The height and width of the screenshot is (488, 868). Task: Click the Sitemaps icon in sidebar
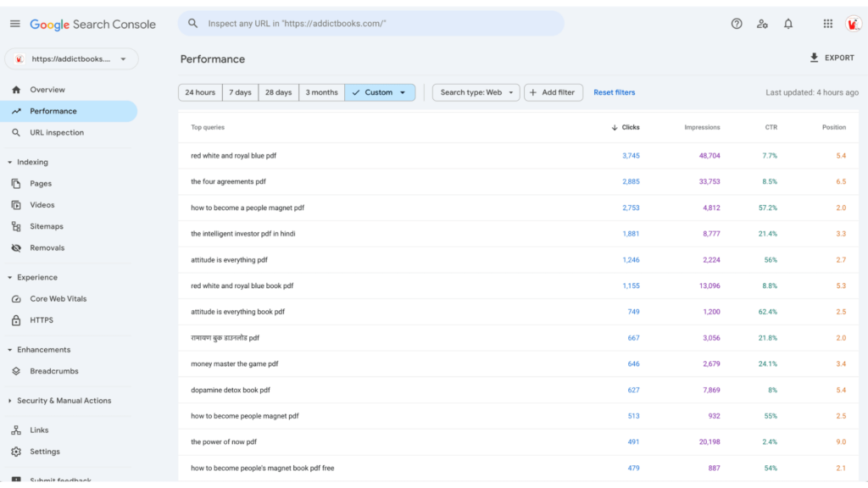[x=16, y=227]
